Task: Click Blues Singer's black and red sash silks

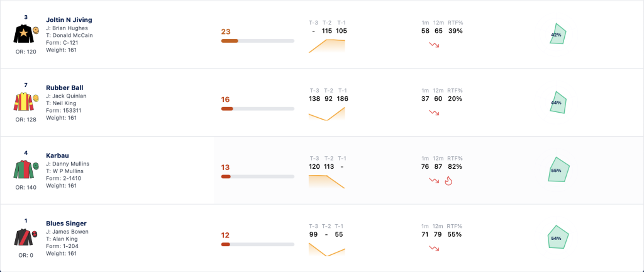Action: click(x=23, y=237)
